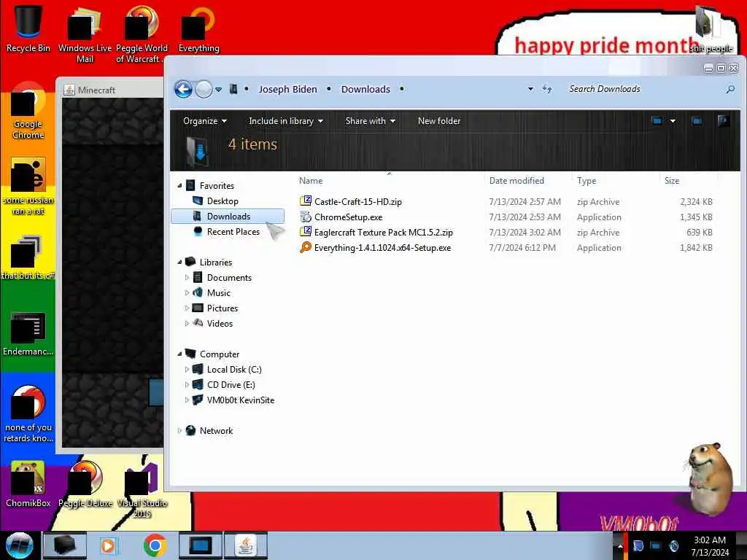747x560 pixels.
Task: Open the Include in library menu
Action: pos(286,121)
